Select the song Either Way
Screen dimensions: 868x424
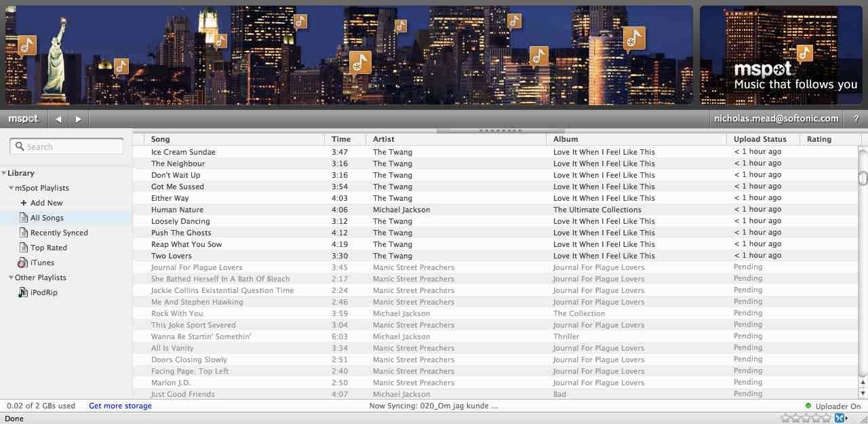click(x=170, y=198)
